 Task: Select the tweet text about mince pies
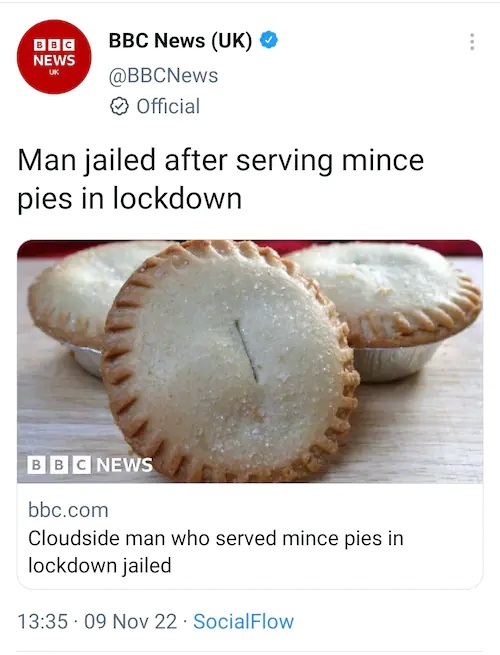point(221,180)
